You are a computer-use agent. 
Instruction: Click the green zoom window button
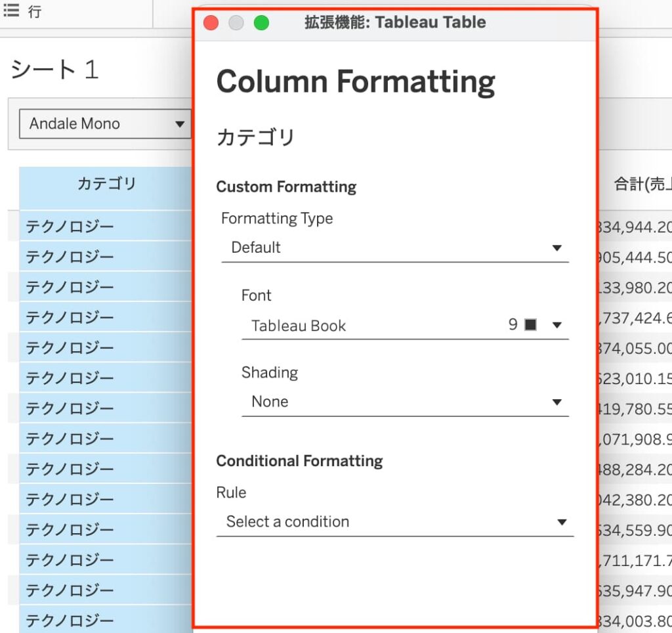tap(261, 23)
